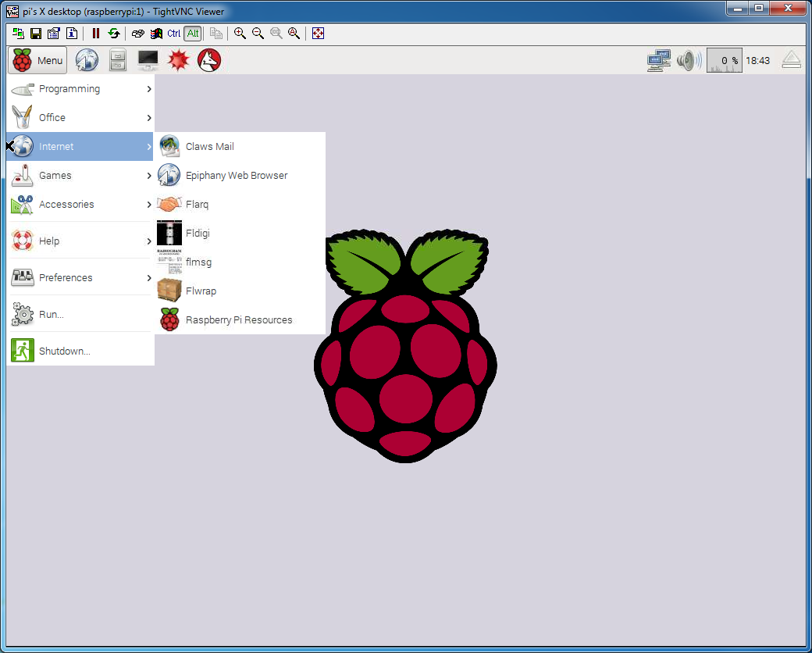
Task: Switch to full screen mode icon
Action: 318,34
